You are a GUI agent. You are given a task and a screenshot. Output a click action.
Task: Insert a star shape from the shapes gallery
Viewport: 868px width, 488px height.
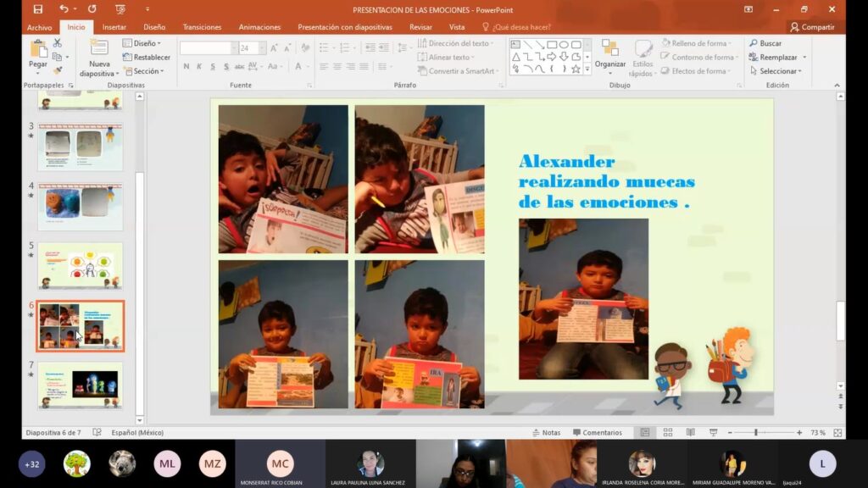576,69
